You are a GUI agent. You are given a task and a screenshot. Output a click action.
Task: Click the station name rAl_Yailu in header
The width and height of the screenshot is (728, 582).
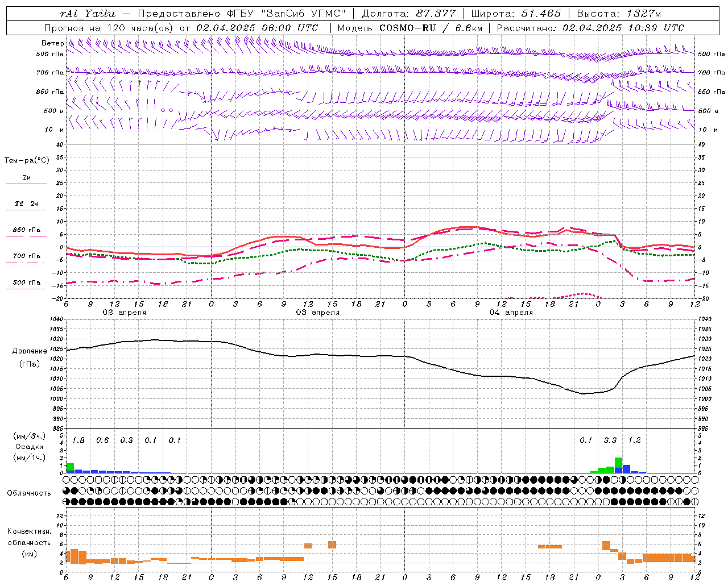[x=88, y=14]
